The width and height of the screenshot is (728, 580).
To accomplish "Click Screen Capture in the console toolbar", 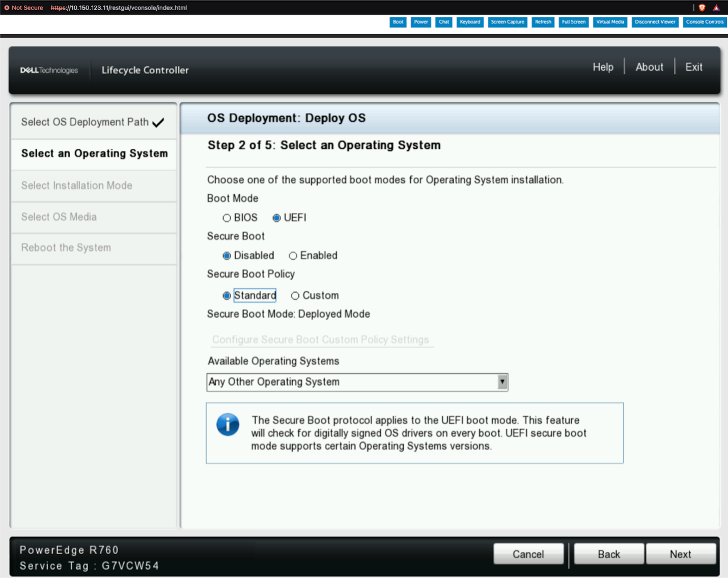I will coord(507,22).
